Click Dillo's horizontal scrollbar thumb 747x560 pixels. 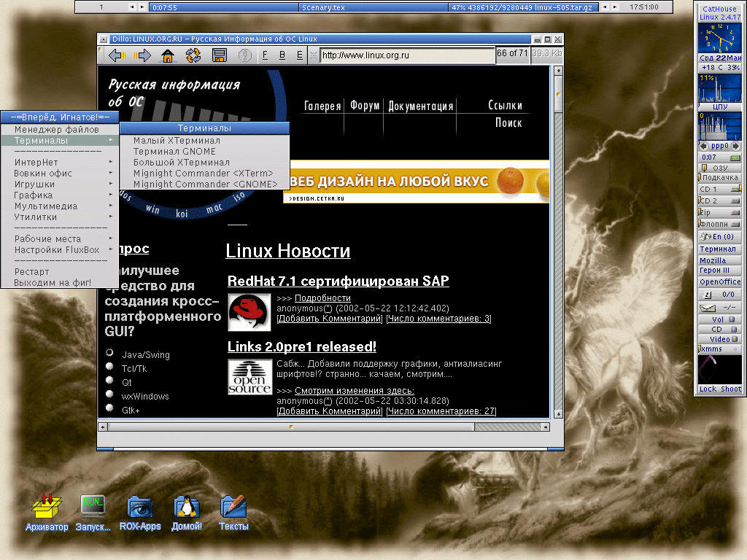pyautogui.click(x=291, y=427)
